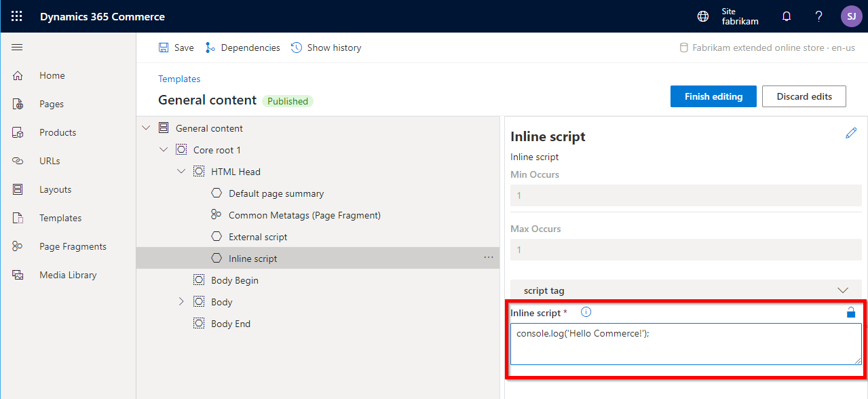Open the ellipsis menu on Inline script node
The height and width of the screenshot is (399, 868).
pos(488,258)
